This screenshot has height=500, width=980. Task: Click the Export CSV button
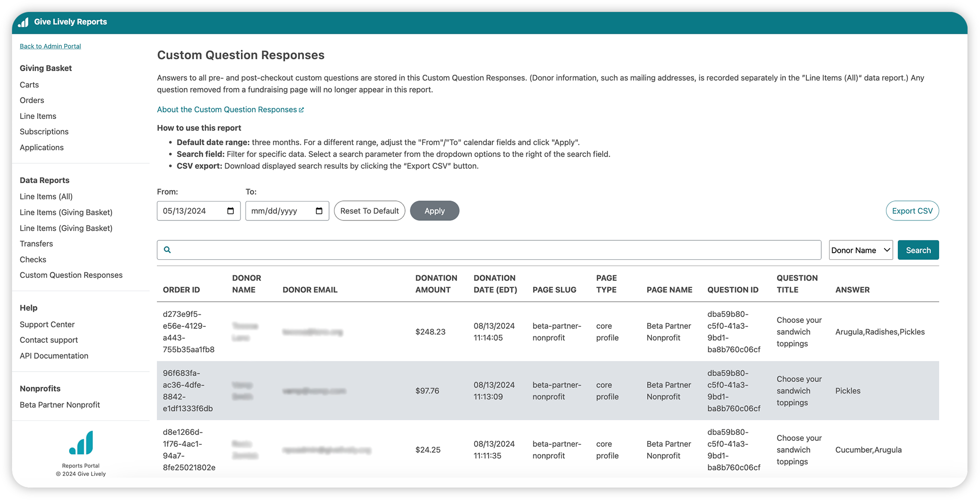point(912,211)
